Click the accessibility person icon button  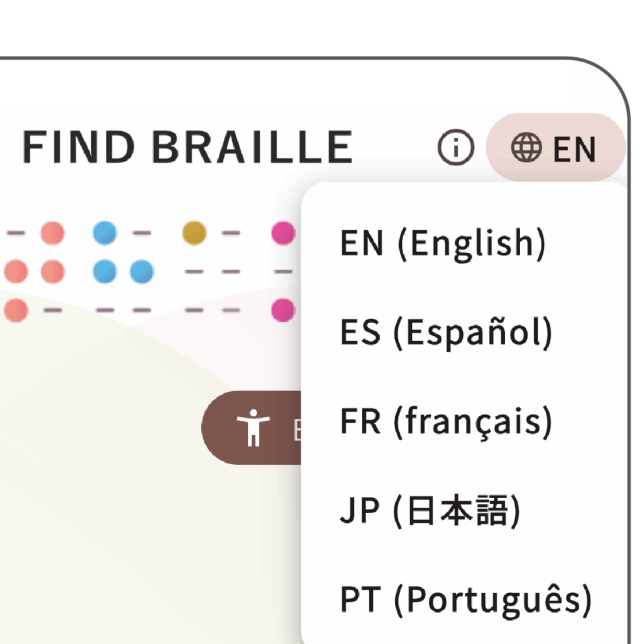coord(253,427)
